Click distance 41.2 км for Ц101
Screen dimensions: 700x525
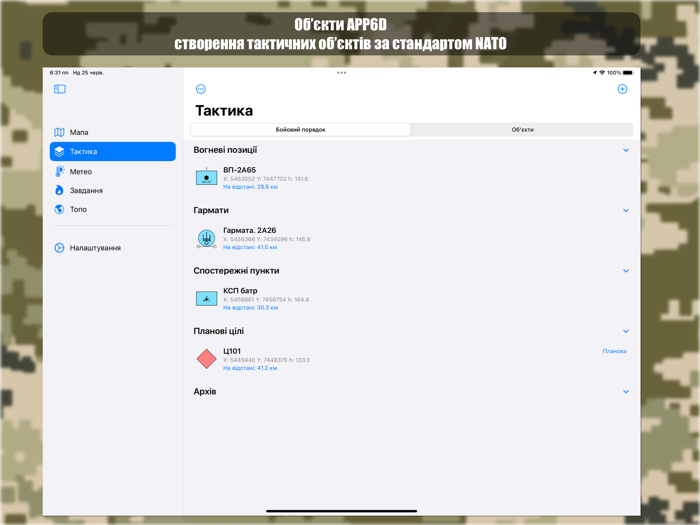(x=250, y=368)
